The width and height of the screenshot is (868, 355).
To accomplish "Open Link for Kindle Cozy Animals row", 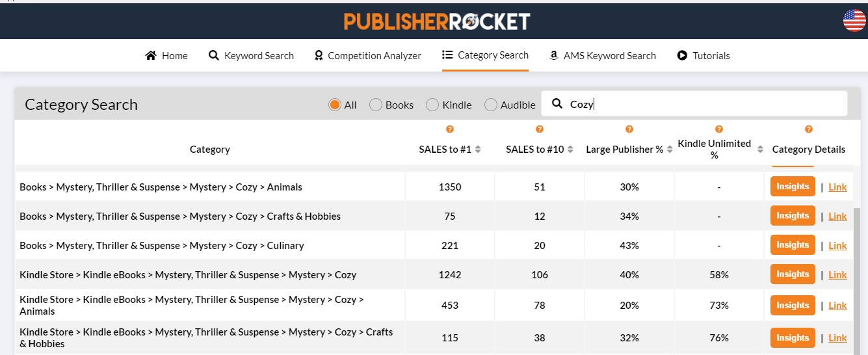I will click(837, 306).
